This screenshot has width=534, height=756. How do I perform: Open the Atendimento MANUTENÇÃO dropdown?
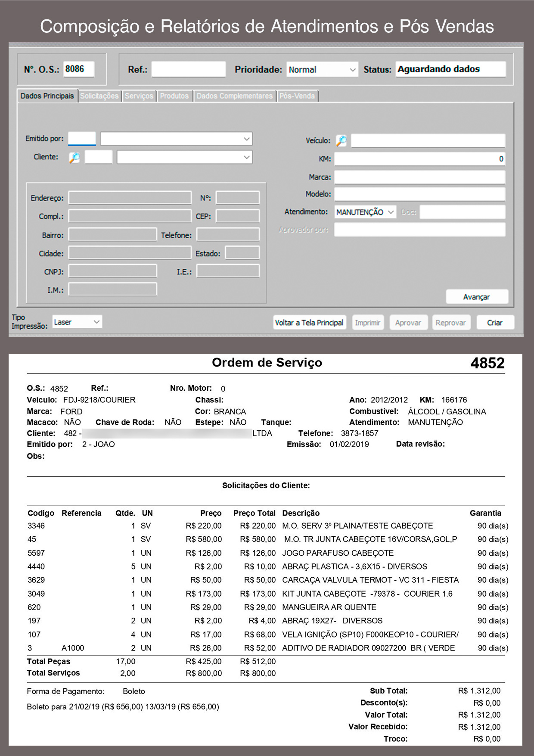point(365,212)
